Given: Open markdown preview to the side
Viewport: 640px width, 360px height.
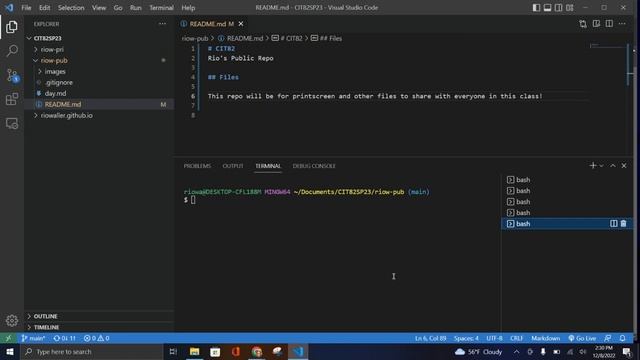Looking at the screenshot, I should pos(596,24).
